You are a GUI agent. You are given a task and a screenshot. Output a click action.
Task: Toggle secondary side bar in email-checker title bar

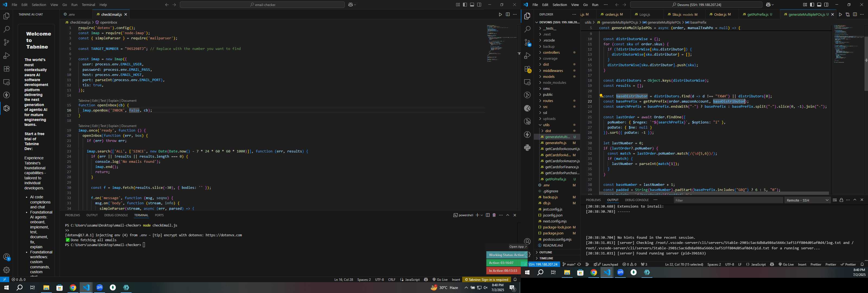479,5
